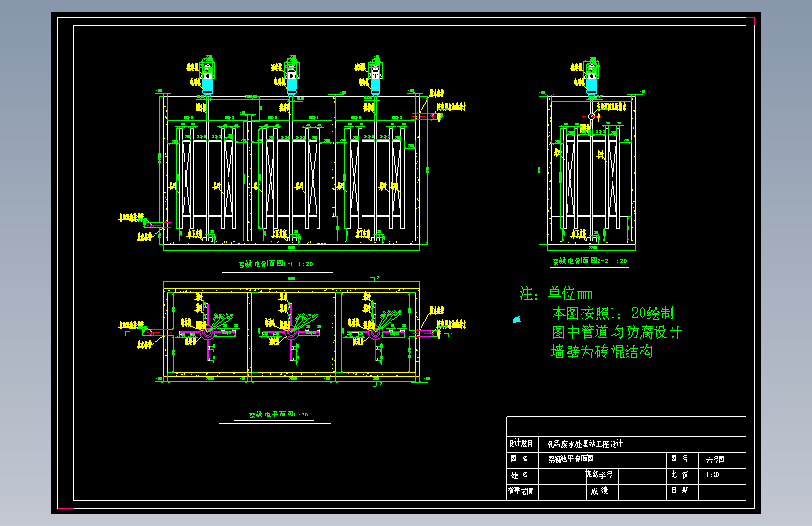812x526 pixels.
Task: Click the red valve circle in section 2-2
Action: (x=591, y=116)
